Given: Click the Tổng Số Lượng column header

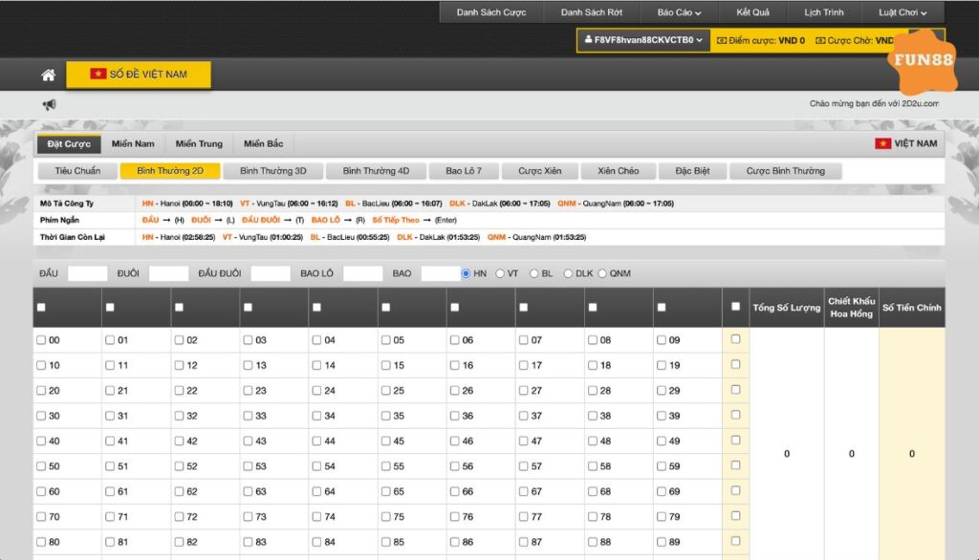Looking at the screenshot, I should [786, 307].
